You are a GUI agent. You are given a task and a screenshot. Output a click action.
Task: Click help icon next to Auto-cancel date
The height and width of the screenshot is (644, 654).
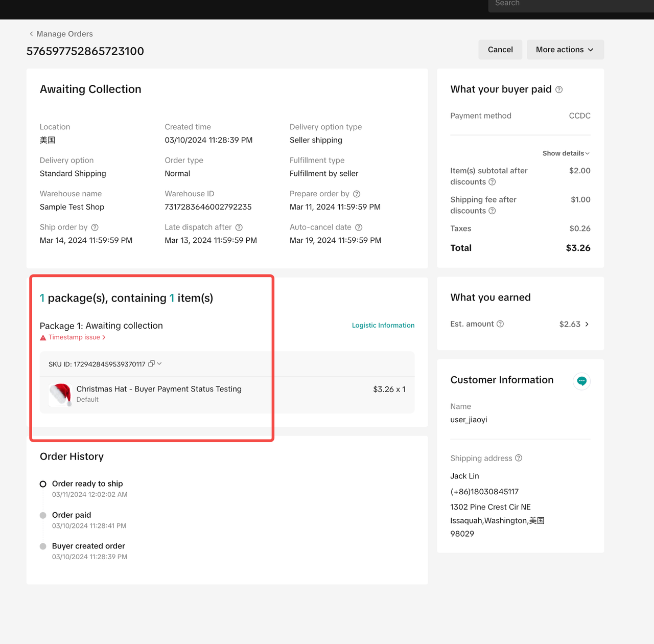[359, 227]
